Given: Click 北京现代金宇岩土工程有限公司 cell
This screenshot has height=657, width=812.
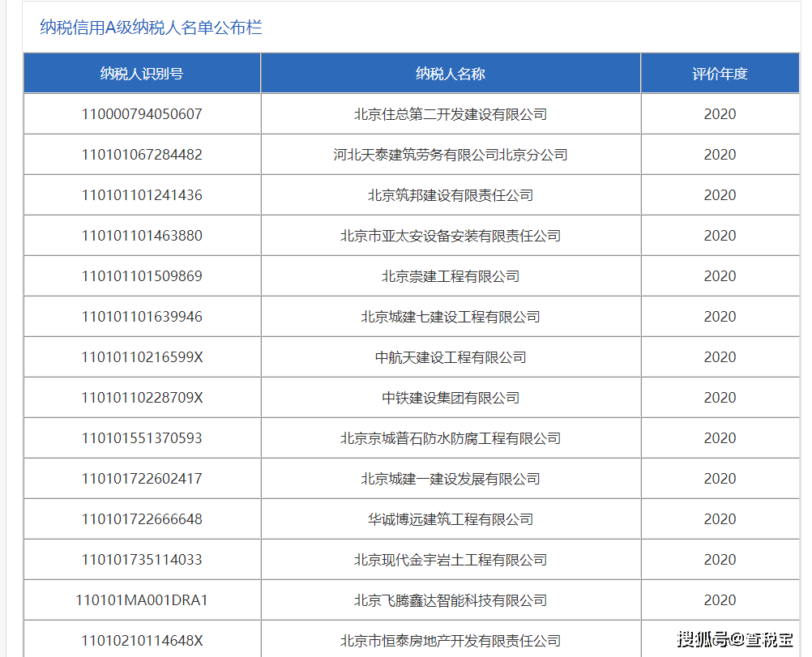Looking at the screenshot, I should pyautogui.click(x=451, y=560).
